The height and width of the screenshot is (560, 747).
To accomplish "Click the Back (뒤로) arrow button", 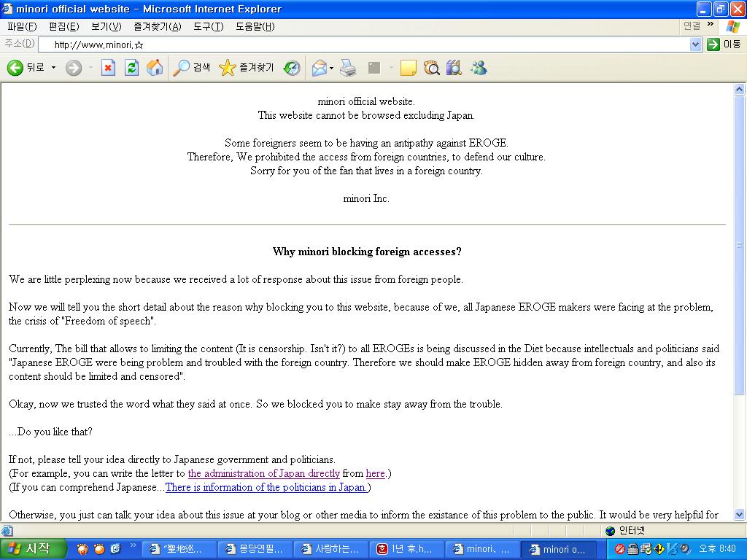I will (26, 68).
